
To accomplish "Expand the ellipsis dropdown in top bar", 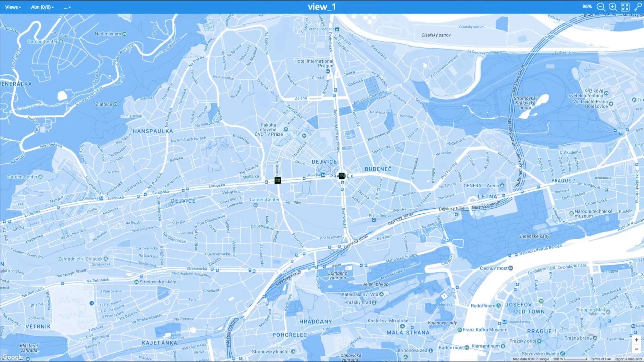I will click(x=67, y=7).
